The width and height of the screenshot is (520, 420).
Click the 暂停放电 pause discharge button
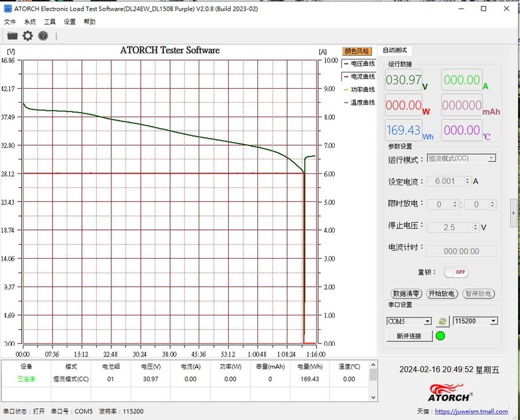coord(478,293)
